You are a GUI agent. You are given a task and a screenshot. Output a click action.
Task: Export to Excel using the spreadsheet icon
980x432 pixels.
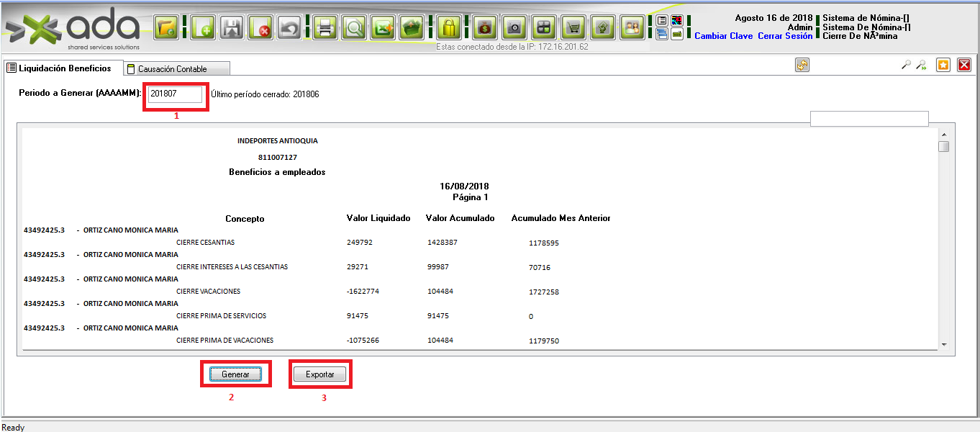coord(383,28)
